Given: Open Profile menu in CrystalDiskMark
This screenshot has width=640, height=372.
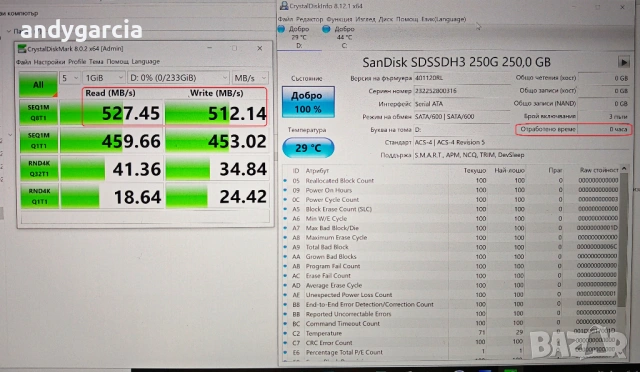Looking at the screenshot, I should (x=77, y=62).
